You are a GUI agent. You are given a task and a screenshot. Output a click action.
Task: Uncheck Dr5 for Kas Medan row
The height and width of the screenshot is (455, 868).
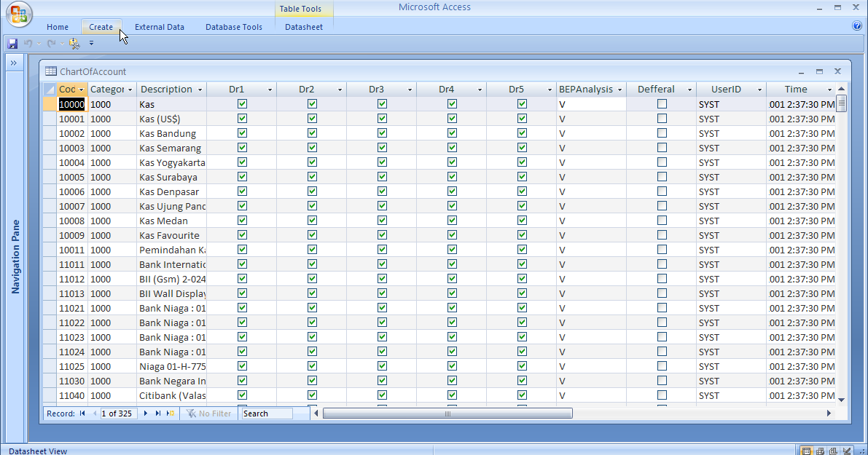[522, 221]
